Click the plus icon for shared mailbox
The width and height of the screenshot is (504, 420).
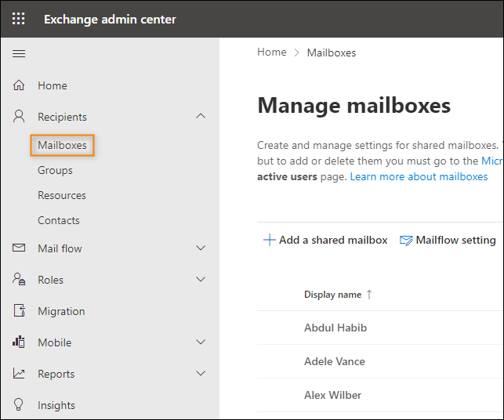(270, 240)
